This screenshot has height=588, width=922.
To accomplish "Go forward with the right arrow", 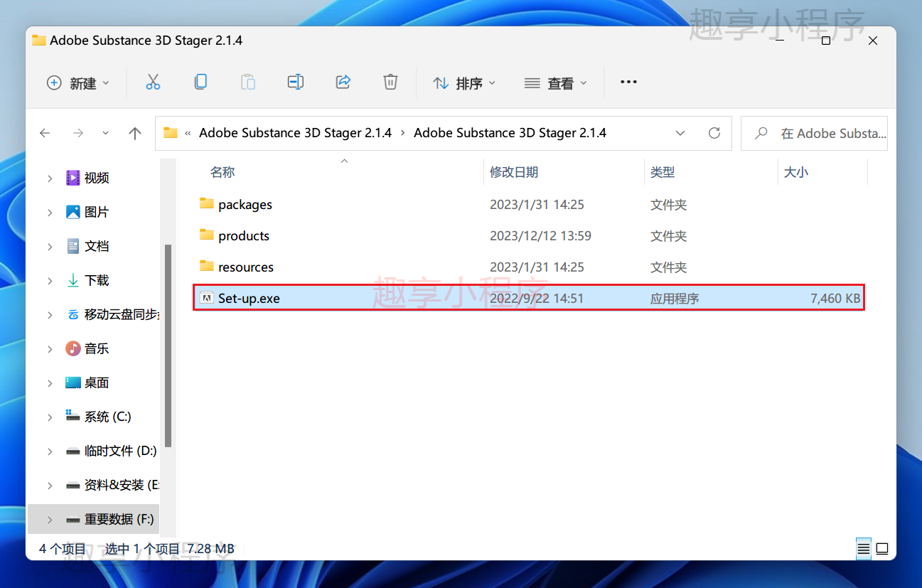I will [78, 133].
